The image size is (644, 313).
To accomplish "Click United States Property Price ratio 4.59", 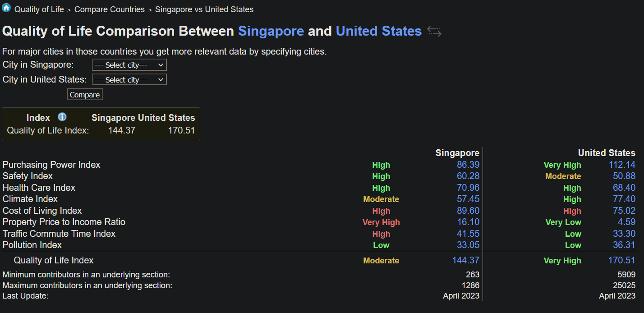I will click(627, 222).
